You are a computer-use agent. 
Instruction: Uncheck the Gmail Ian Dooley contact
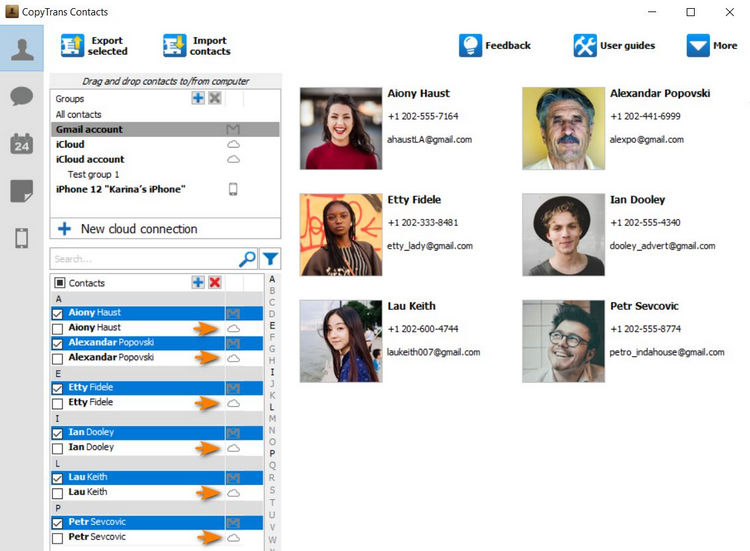(57, 433)
